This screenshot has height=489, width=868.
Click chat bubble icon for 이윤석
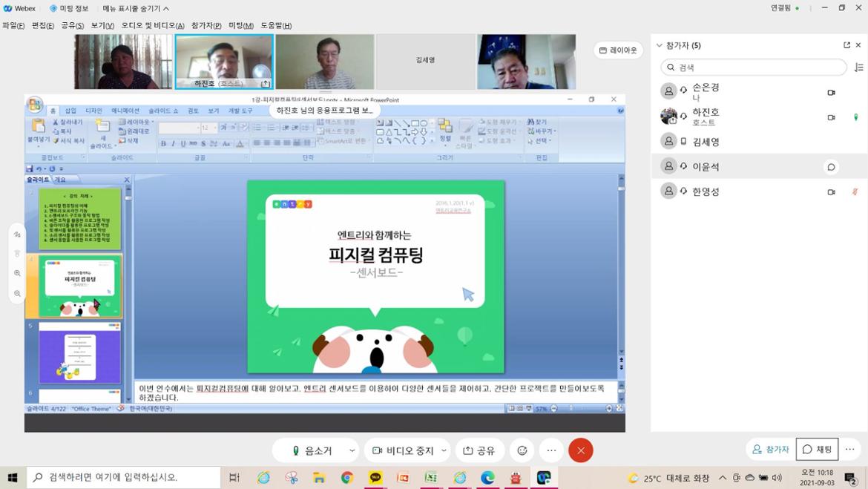831,167
